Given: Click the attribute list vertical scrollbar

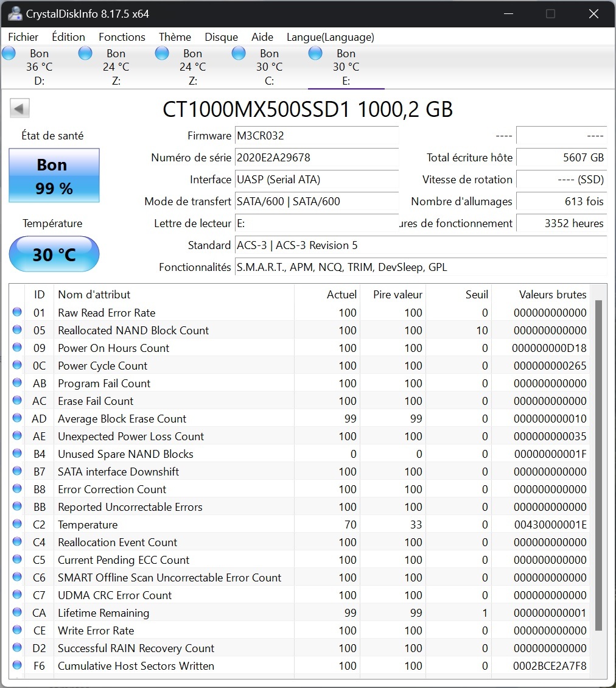Looking at the screenshot, I should coord(598,465).
